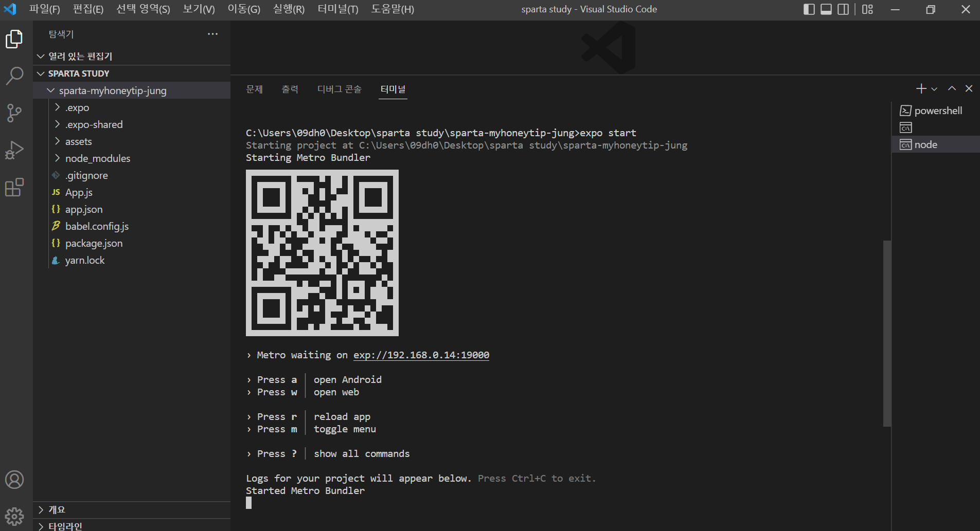Expand the .expo folder
The height and width of the screenshot is (531, 980).
pyautogui.click(x=132, y=107)
